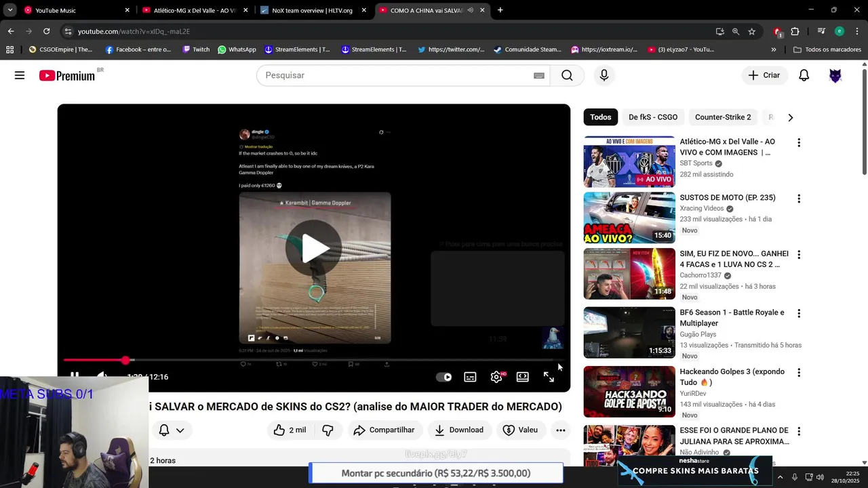Click the progress bar scrubber handle
This screenshot has width=868, height=488.
coord(126,360)
